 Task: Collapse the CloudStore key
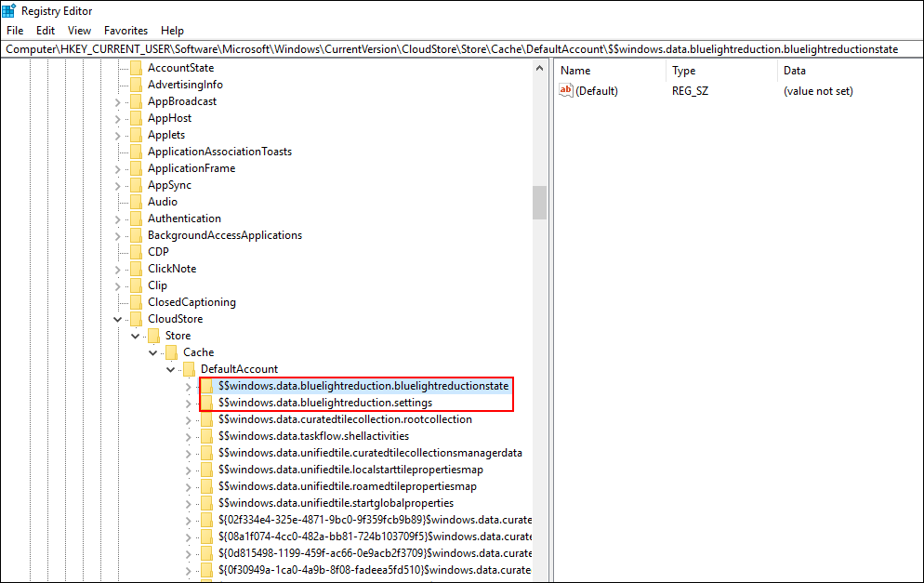pos(118,319)
